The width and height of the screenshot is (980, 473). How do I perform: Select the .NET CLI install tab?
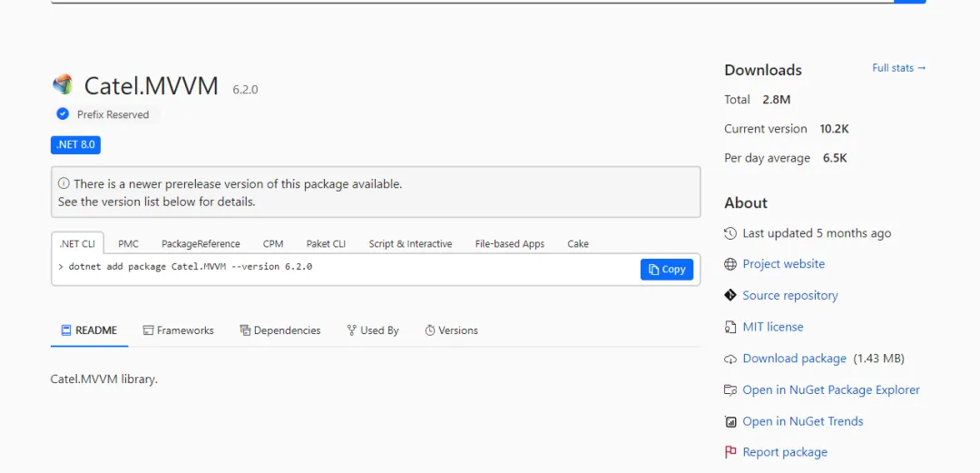pyautogui.click(x=77, y=244)
